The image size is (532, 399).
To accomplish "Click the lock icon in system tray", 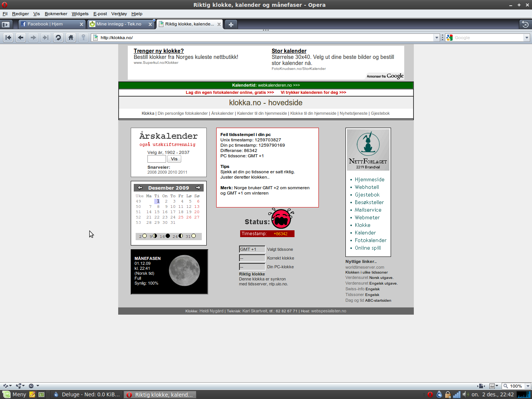I will tap(448, 394).
